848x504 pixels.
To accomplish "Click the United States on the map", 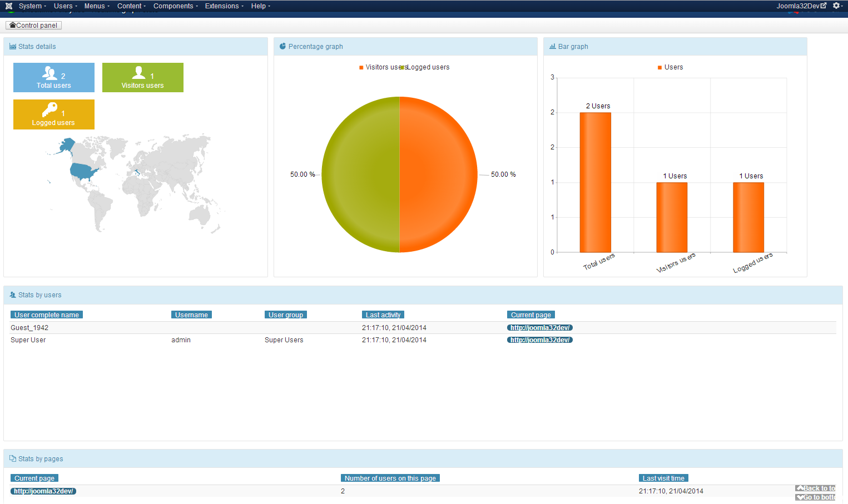I will (x=83, y=171).
